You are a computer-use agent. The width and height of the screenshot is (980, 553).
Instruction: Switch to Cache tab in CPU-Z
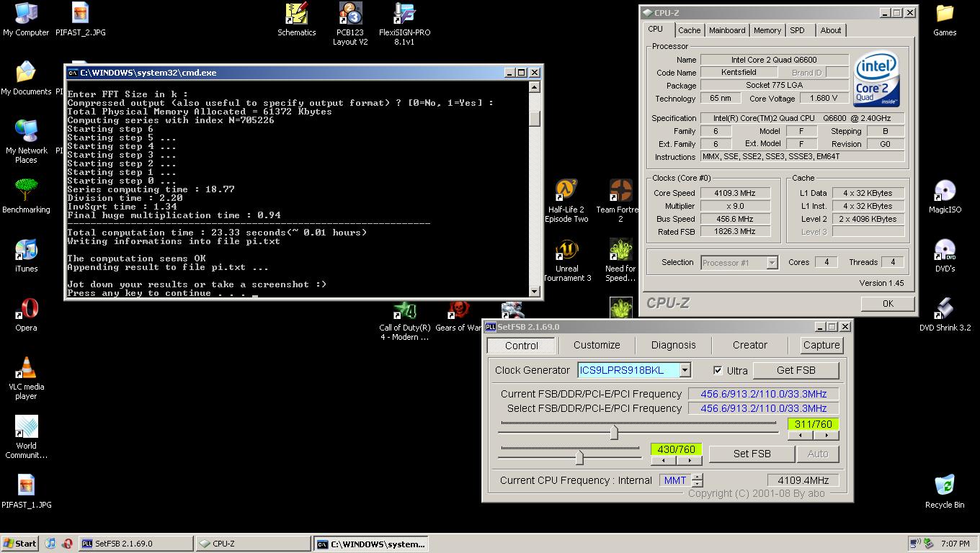[x=689, y=30]
